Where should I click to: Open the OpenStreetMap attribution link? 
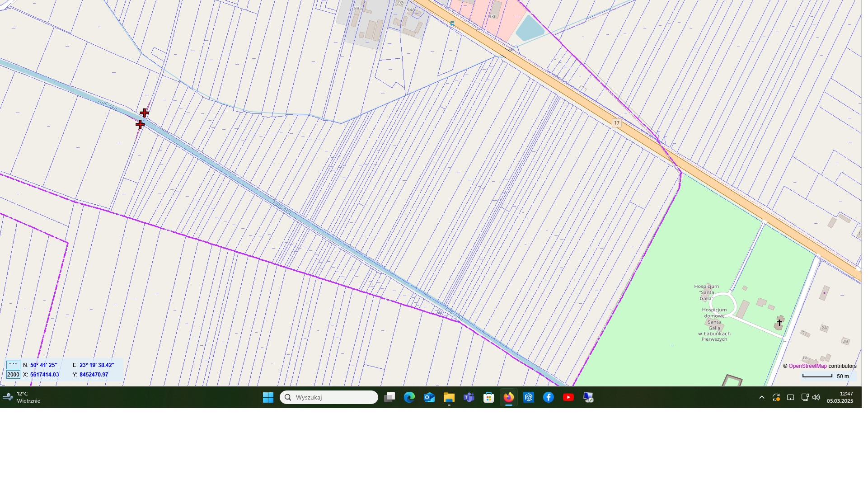pyautogui.click(x=807, y=366)
